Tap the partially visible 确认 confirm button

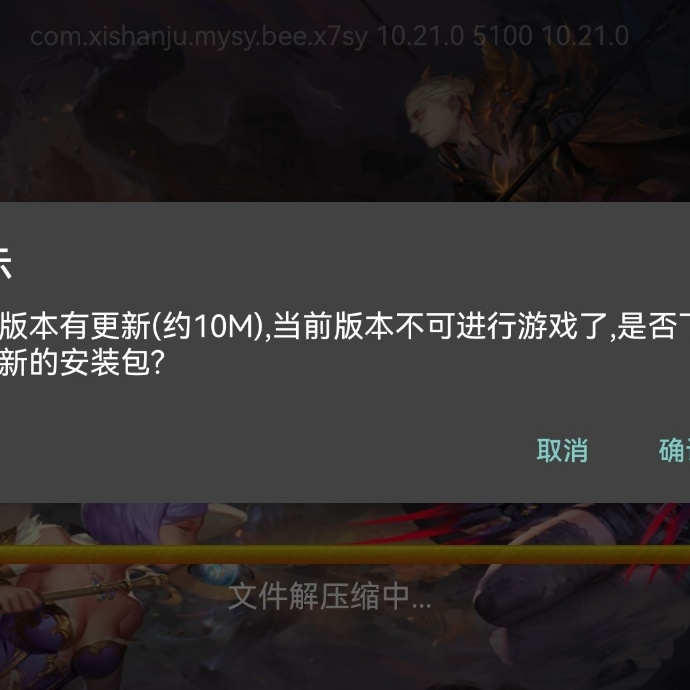[674, 450]
